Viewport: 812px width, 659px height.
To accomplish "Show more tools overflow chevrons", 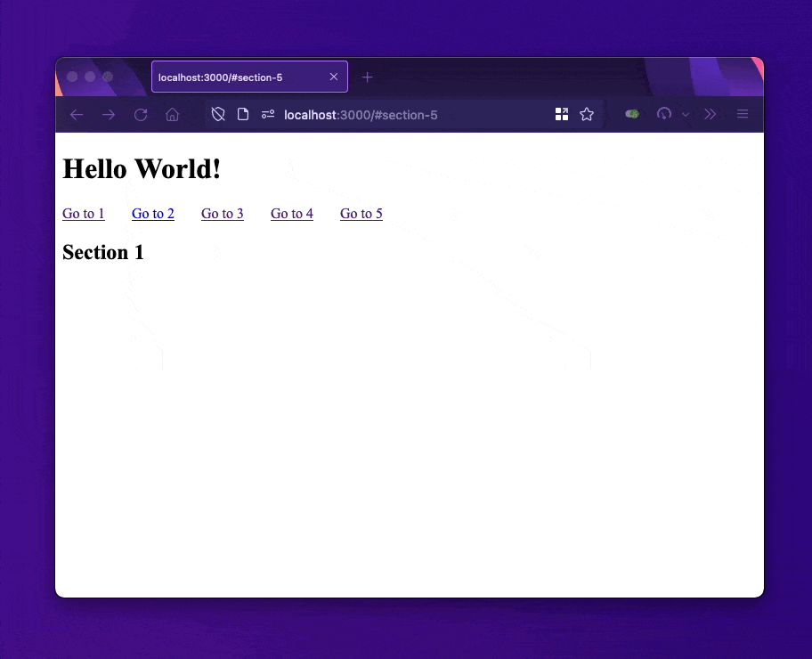I will tap(710, 114).
